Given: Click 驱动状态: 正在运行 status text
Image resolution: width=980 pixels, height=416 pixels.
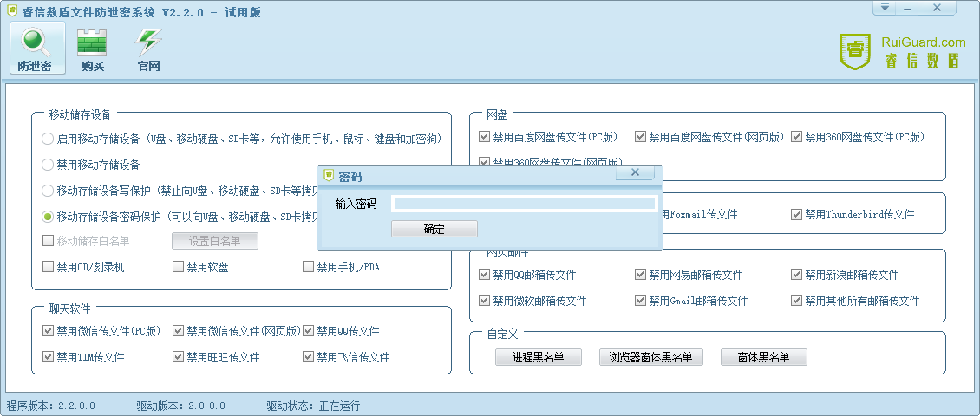Looking at the screenshot, I should 313,406.
